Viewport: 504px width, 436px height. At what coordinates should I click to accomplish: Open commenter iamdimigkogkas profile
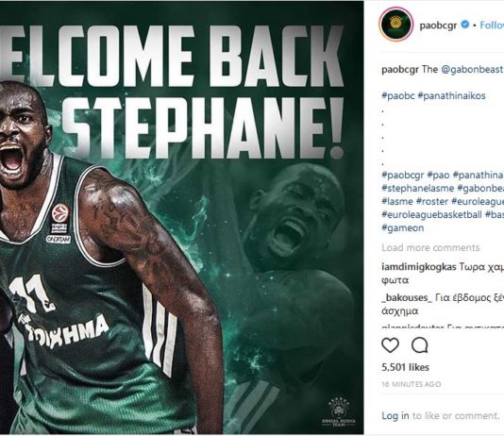(419, 267)
